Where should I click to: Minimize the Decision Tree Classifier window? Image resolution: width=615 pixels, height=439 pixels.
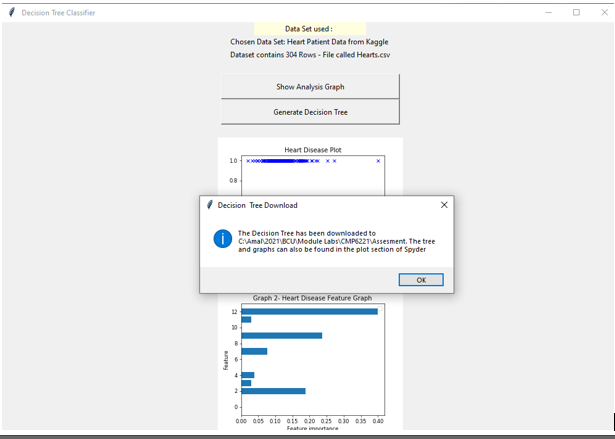[x=548, y=13]
